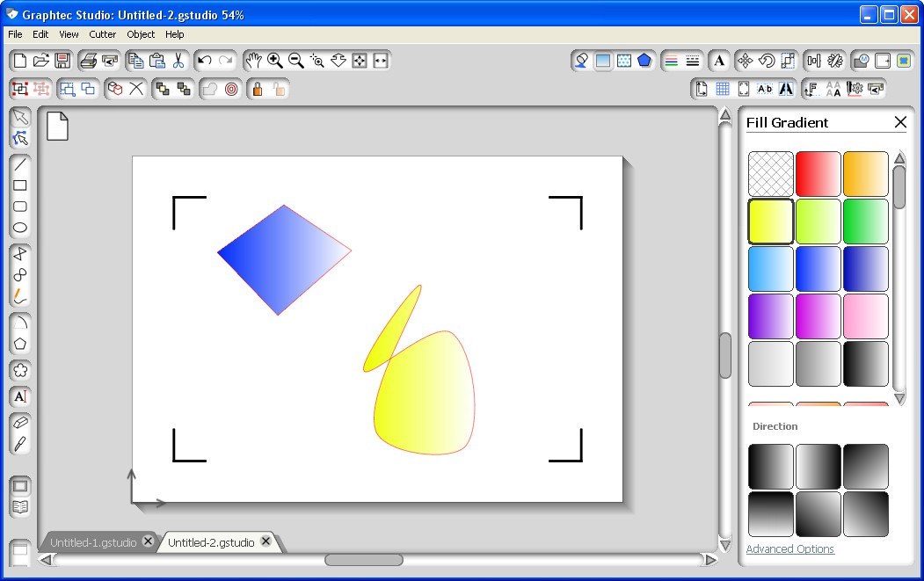Open the Edit menu
Image resolution: width=924 pixels, height=581 pixels.
(40, 34)
